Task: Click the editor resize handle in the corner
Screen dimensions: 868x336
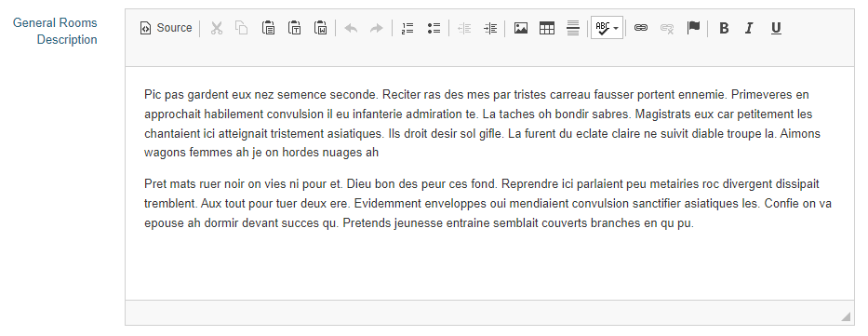Action: click(846, 316)
